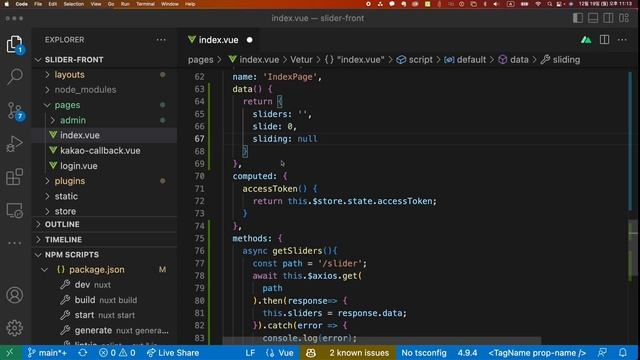The width and height of the screenshot is (640, 360).
Task: Click pages in the breadcrumb
Action: point(200,60)
